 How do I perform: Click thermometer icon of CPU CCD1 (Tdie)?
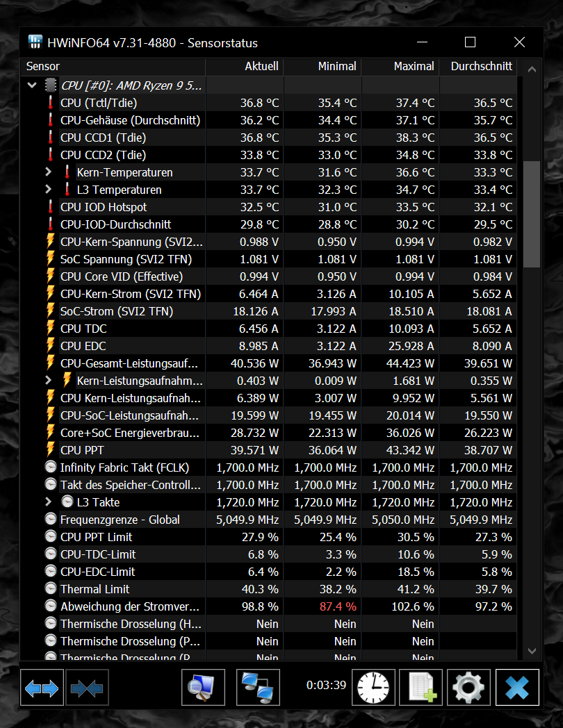51,138
